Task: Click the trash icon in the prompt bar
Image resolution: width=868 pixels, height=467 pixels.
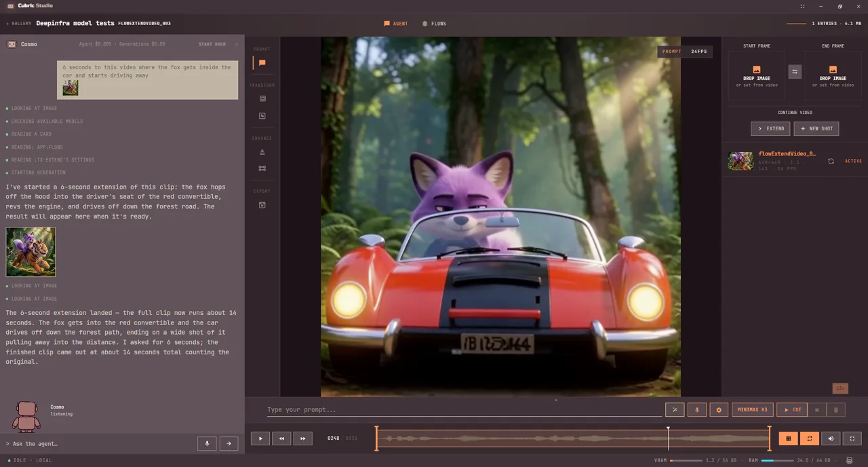Action: [x=835, y=409]
